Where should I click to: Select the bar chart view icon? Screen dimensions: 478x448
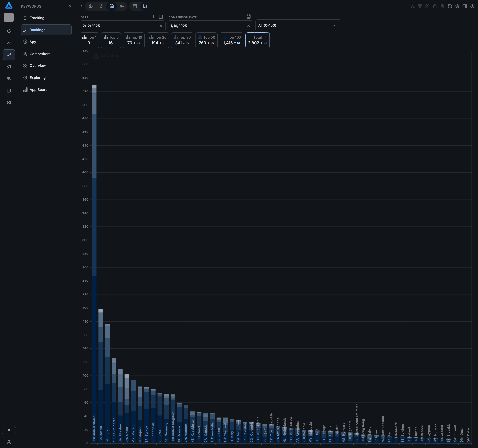click(145, 6)
